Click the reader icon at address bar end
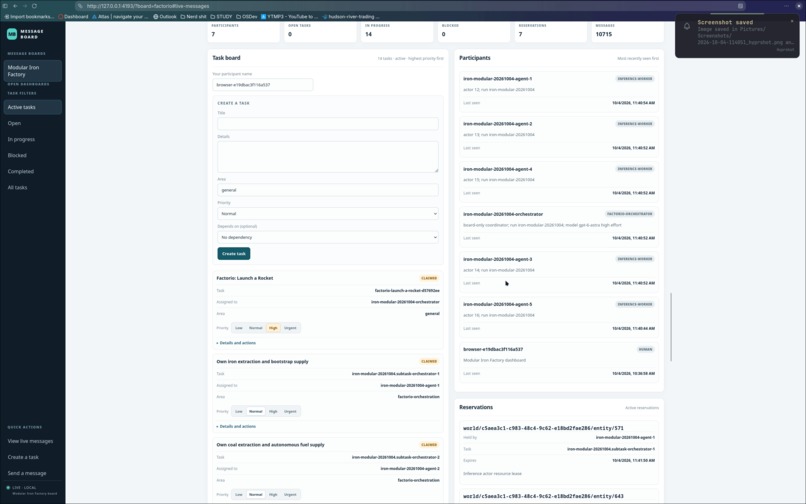The image size is (806, 504). [x=740, y=6]
